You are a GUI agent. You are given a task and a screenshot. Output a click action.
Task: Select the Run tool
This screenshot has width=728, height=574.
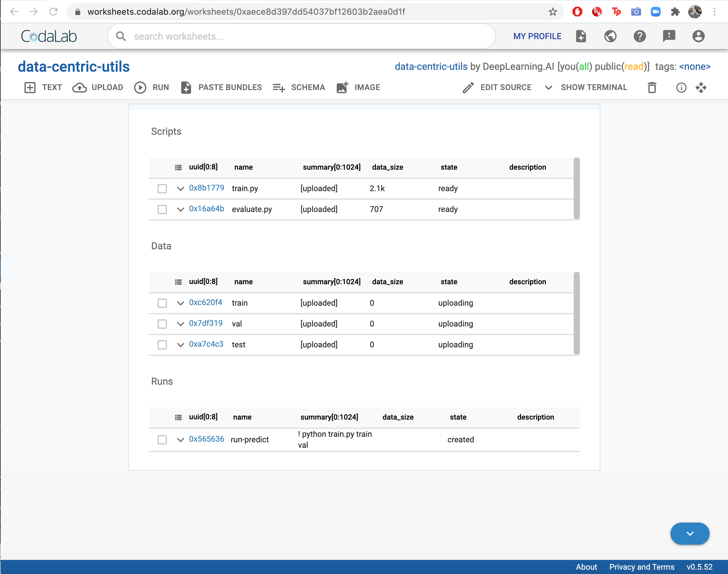click(x=152, y=87)
